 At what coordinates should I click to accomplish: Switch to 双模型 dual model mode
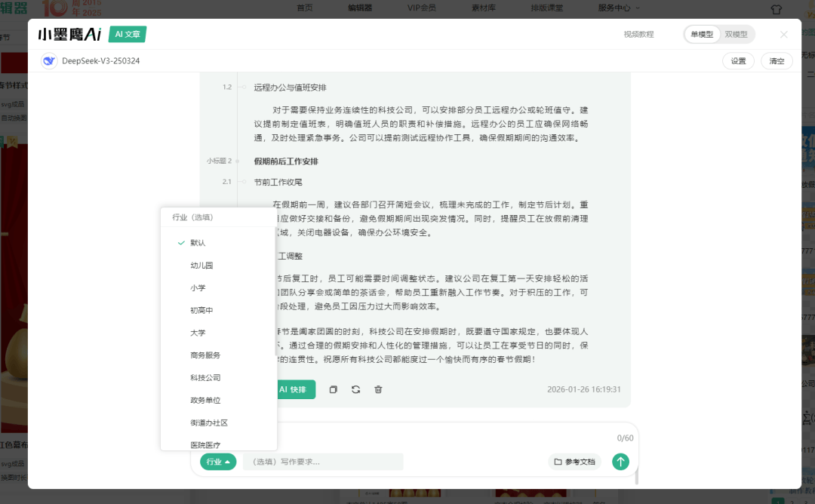(x=736, y=35)
